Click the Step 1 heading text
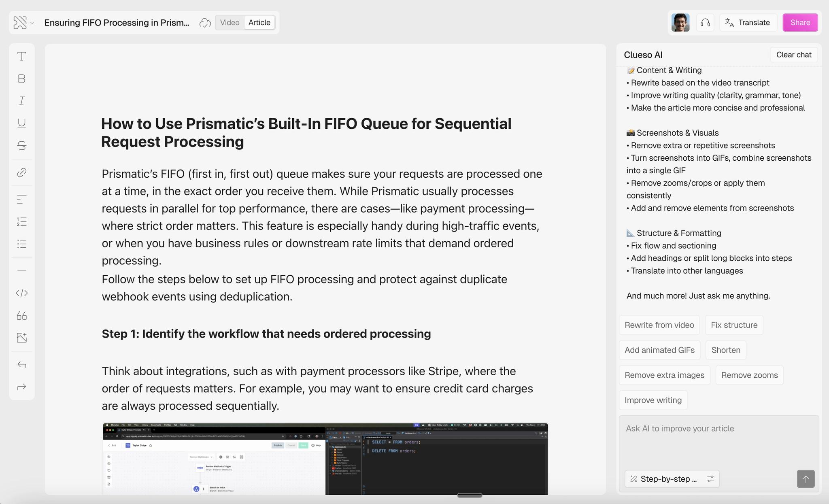Image resolution: width=829 pixels, height=504 pixels. click(266, 334)
